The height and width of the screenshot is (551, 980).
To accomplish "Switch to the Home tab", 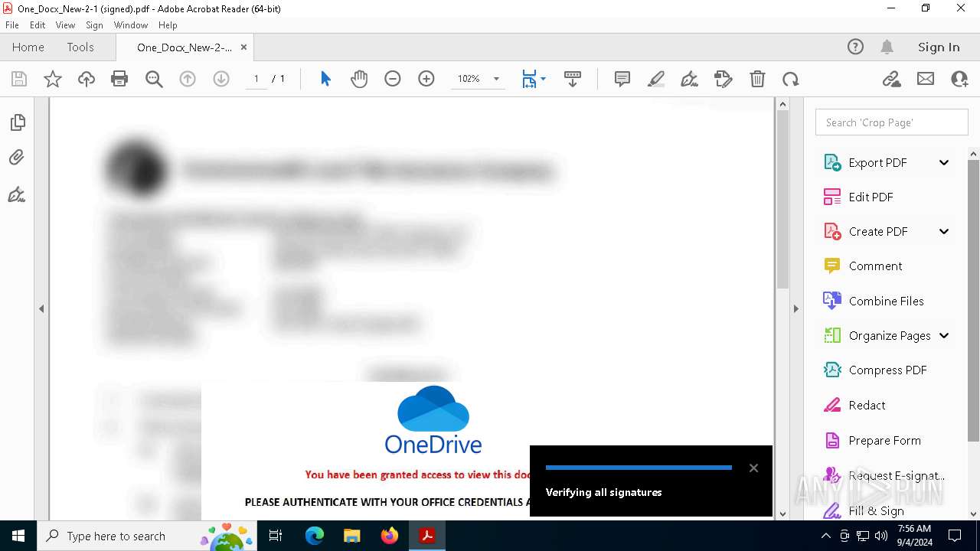I will click(x=28, y=47).
